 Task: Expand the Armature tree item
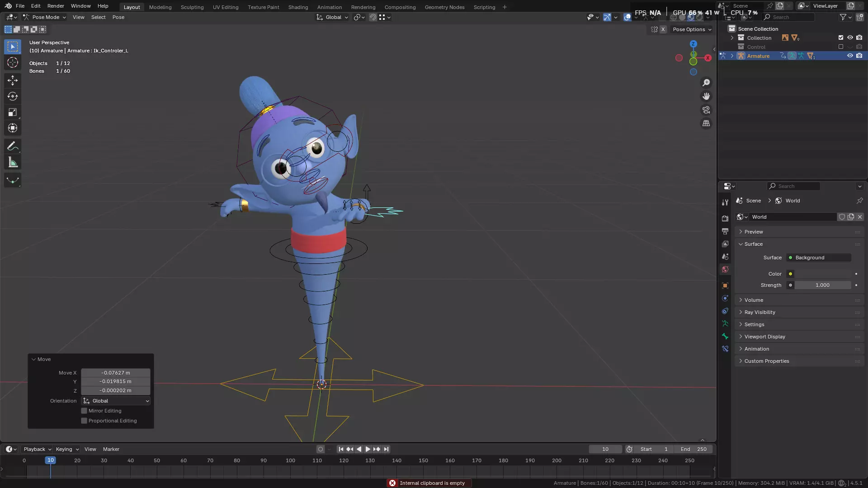coord(732,56)
